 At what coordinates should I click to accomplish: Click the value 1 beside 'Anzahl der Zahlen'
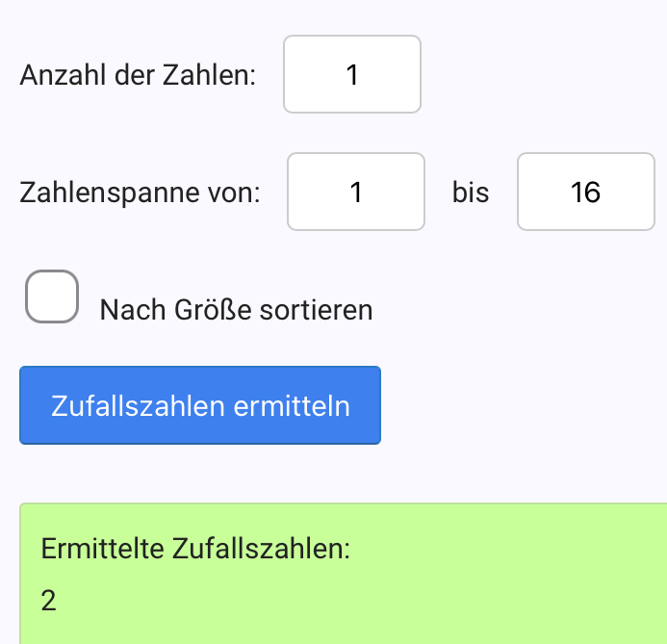[x=352, y=75]
